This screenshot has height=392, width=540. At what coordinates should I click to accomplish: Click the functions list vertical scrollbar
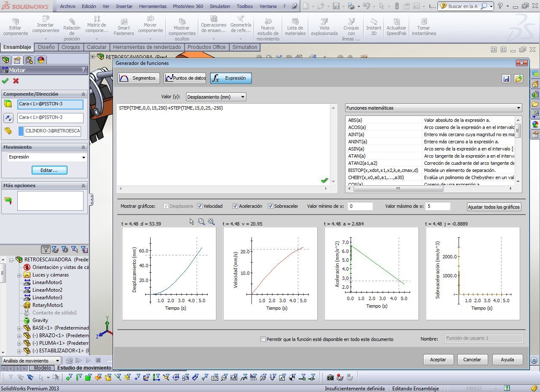518,150
